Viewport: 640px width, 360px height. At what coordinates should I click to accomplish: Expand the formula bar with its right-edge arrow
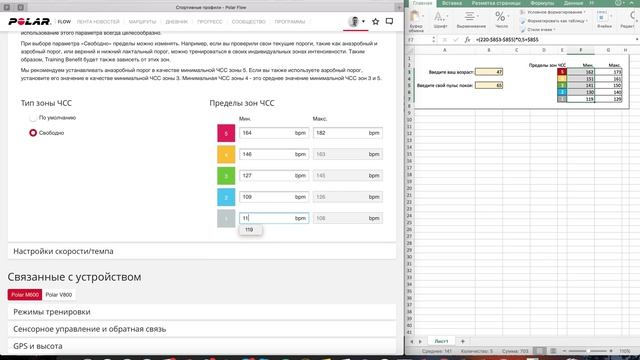pos(637,40)
